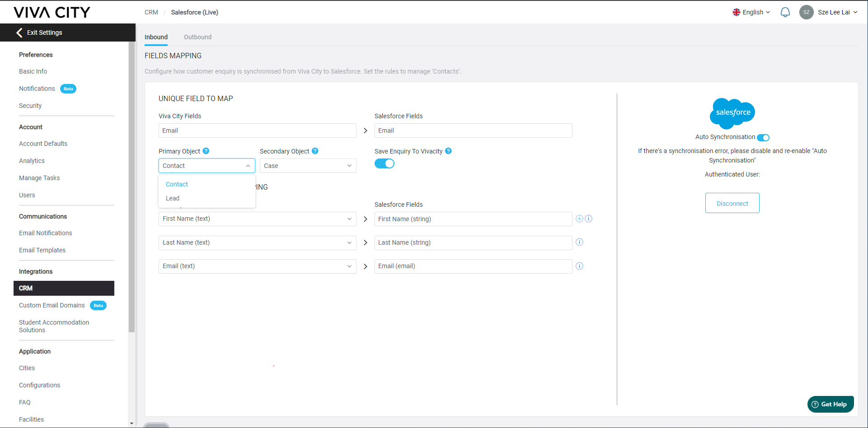Toggle Auto Synchronisation switch
The height and width of the screenshot is (428, 868).
pyautogui.click(x=763, y=138)
